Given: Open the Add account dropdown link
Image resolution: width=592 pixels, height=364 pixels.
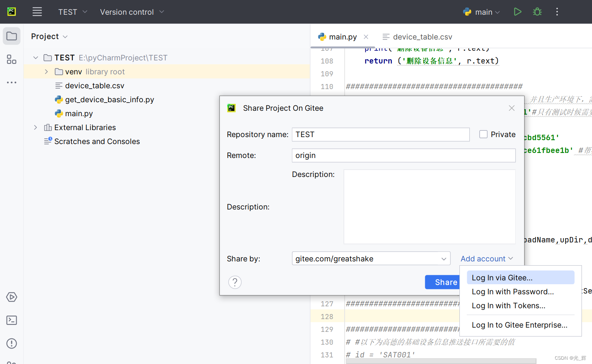Looking at the screenshot, I should [x=487, y=259].
